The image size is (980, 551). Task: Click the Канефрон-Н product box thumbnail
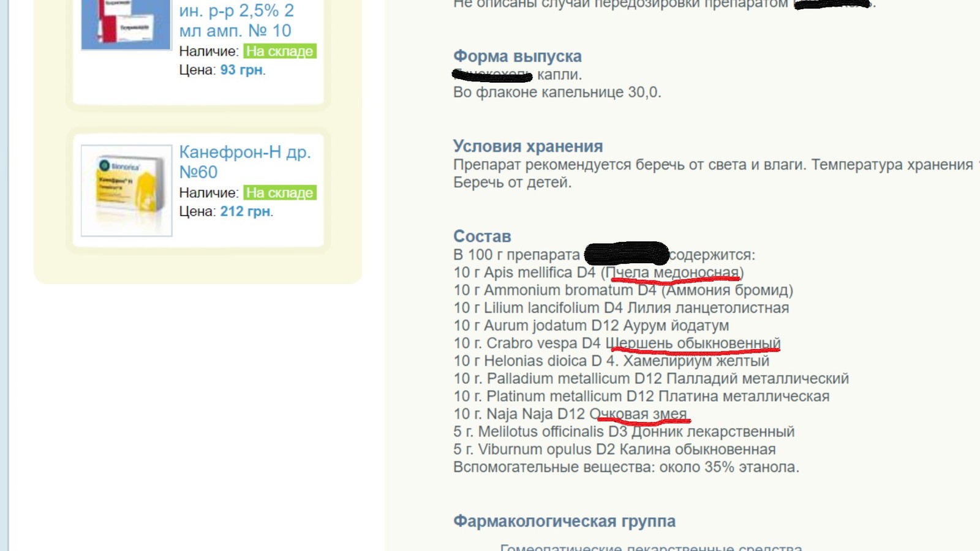127,190
